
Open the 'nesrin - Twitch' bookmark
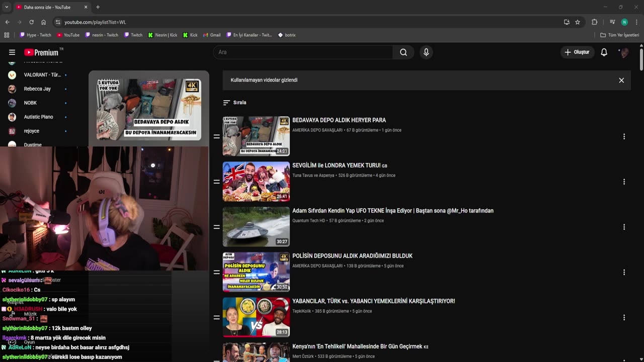(x=102, y=35)
